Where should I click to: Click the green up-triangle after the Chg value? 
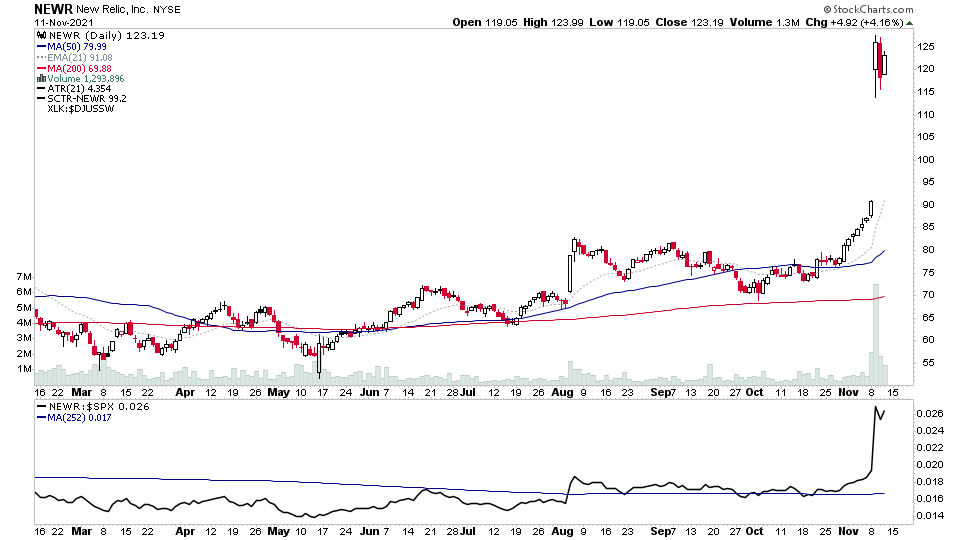pyautogui.click(x=910, y=23)
